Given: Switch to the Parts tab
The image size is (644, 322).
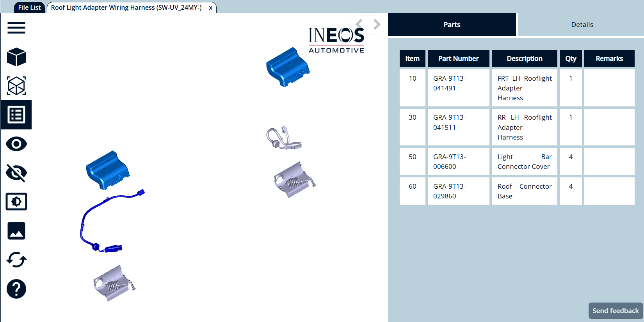Looking at the screenshot, I should pyautogui.click(x=452, y=25).
